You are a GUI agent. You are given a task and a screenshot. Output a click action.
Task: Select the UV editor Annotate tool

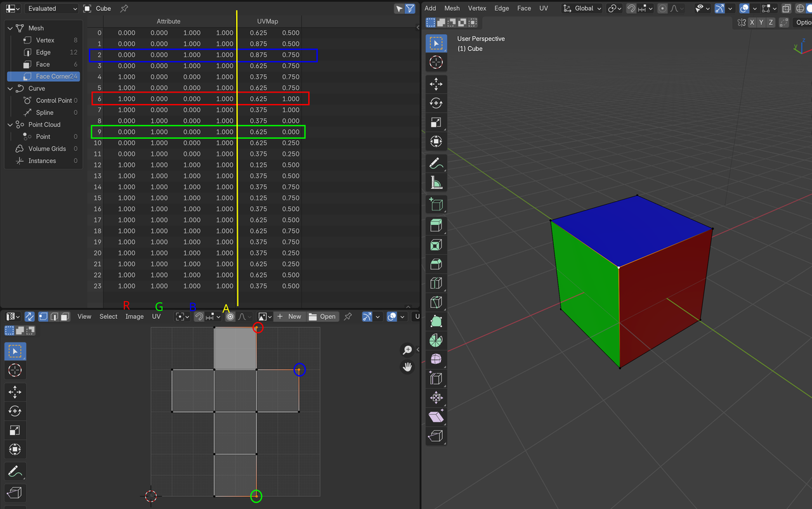(x=15, y=472)
